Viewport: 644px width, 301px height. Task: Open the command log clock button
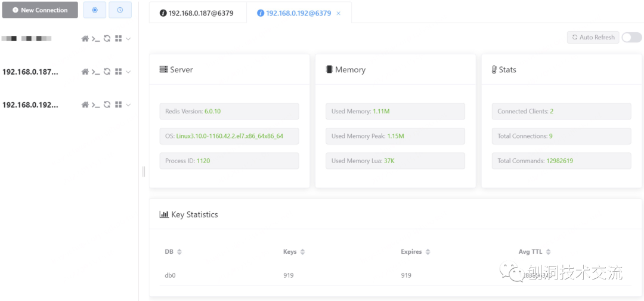tap(120, 10)
